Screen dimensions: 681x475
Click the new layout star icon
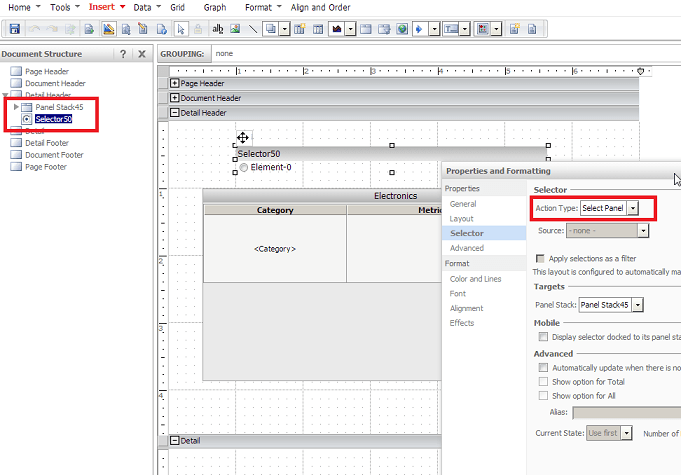515,29
